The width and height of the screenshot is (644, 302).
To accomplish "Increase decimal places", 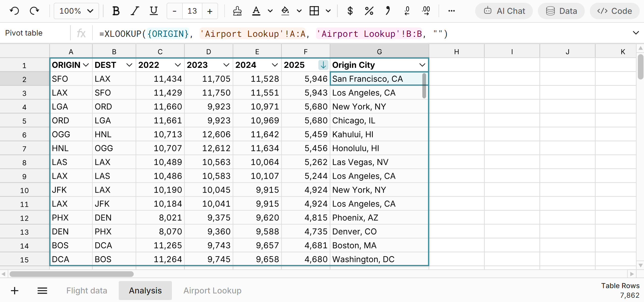I will (425, 11).
